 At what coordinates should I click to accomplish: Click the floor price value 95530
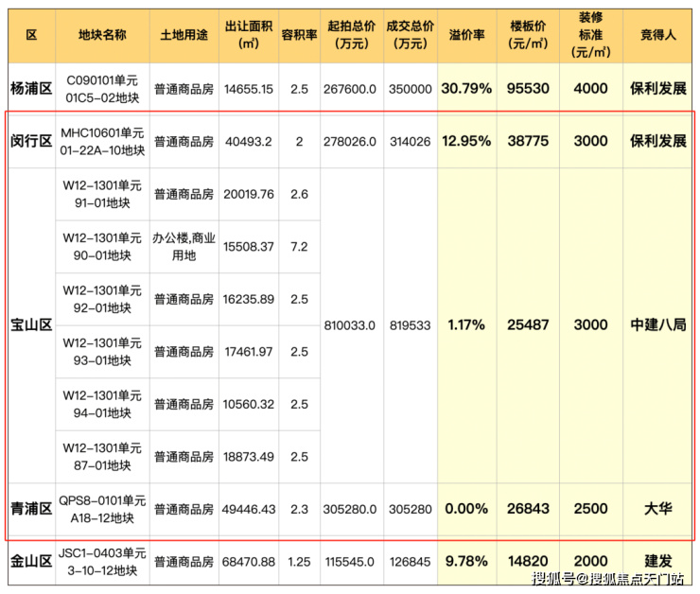pyautogui.click(x=529, y=89)
